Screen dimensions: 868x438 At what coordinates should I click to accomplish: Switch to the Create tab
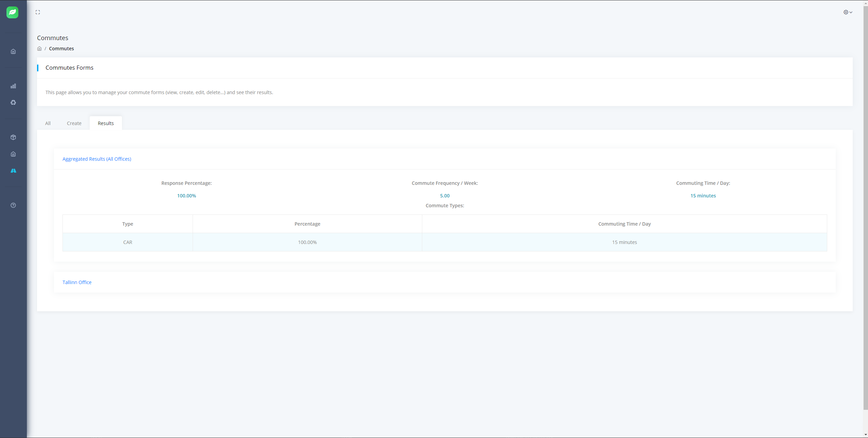tap(74, 123)
